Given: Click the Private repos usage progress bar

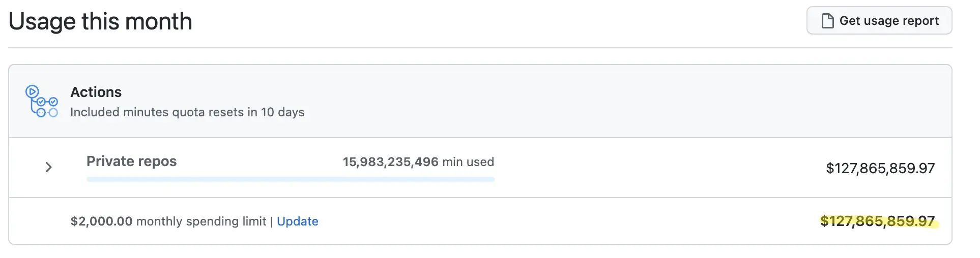Looking at the screenshot, I should (x=291, y=179).
